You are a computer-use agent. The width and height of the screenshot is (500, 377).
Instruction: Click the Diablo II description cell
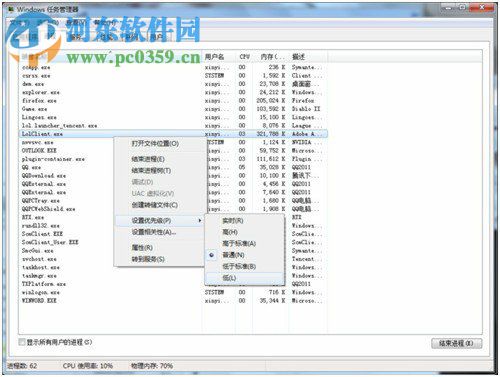click(x=306, y=109)
